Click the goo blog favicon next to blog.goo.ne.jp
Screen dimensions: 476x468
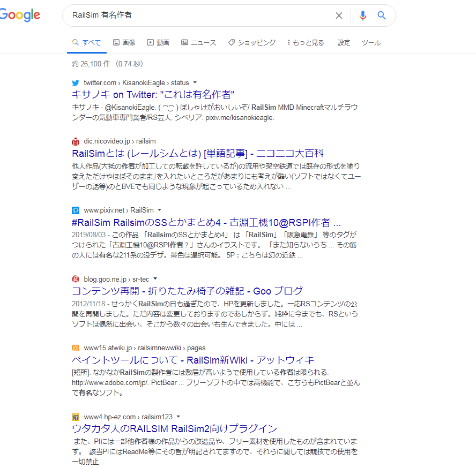(x=75, y=278)
